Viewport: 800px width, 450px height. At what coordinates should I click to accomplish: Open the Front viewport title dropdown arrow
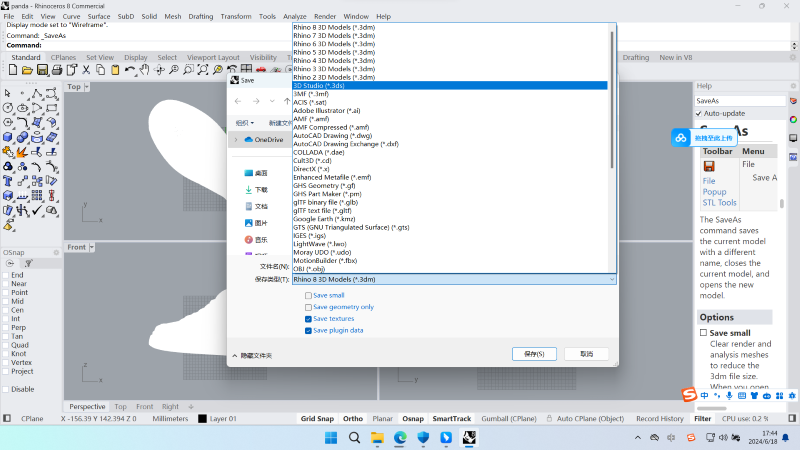pos(92,247)
